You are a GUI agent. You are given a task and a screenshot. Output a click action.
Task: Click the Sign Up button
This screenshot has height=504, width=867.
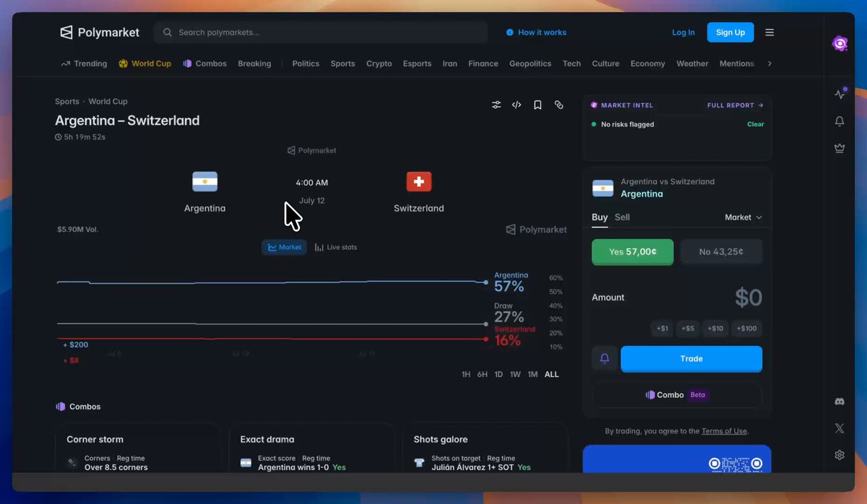pyautogui.click(x=730, y=32)
